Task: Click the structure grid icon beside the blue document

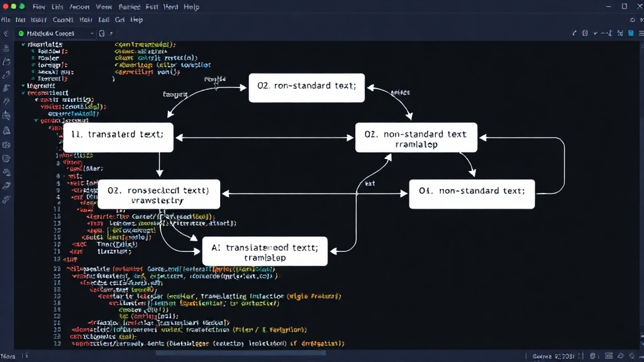Action: [x=620, y=33]
